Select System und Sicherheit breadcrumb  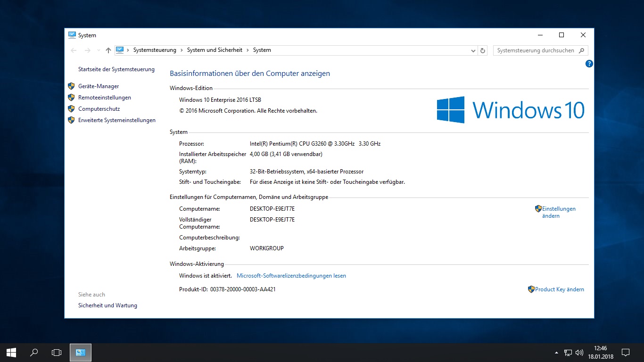(215, 50)
